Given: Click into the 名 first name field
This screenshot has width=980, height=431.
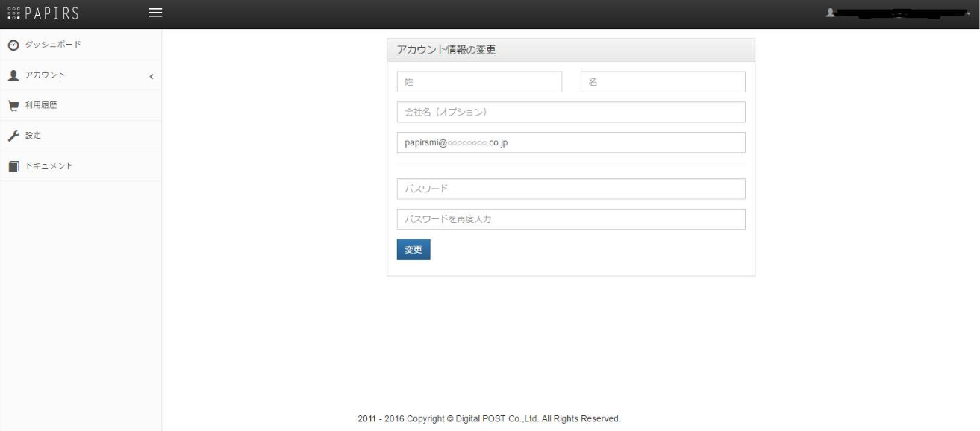Looking at the screenshot, I should 663,82.
